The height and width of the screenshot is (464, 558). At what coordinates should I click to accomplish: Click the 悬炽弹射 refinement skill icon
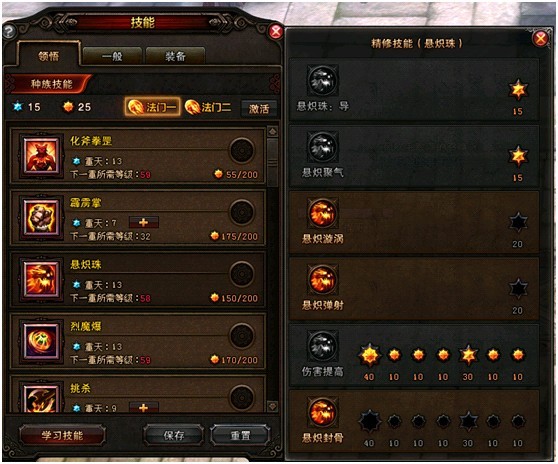click(322, 280)
